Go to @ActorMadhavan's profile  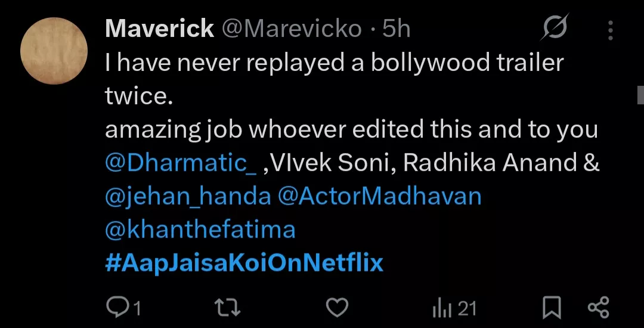coord(379,197)
